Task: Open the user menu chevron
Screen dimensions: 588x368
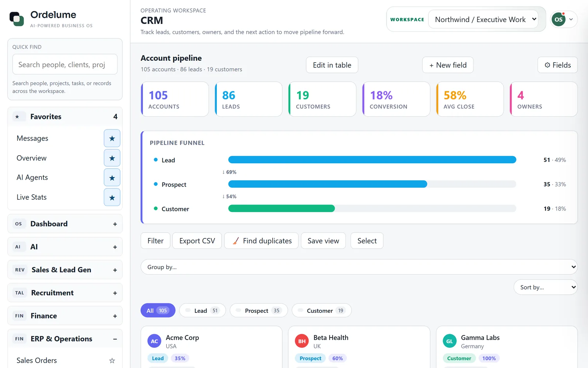Action: point(571,20)
